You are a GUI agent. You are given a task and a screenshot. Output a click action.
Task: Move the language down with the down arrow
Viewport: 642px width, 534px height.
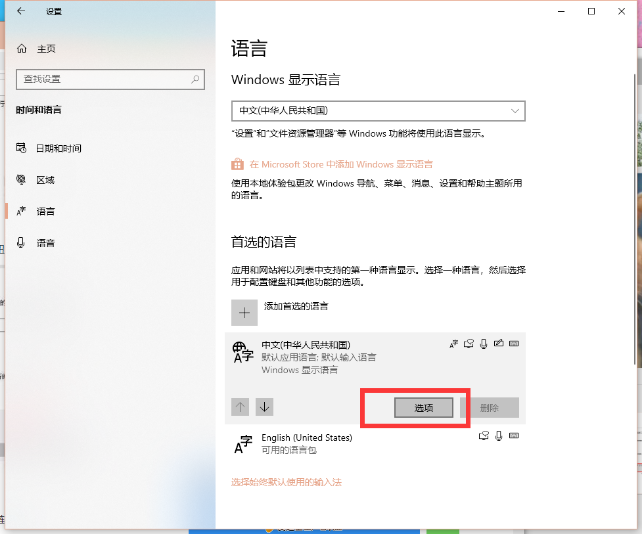click(x=264, y=407)
